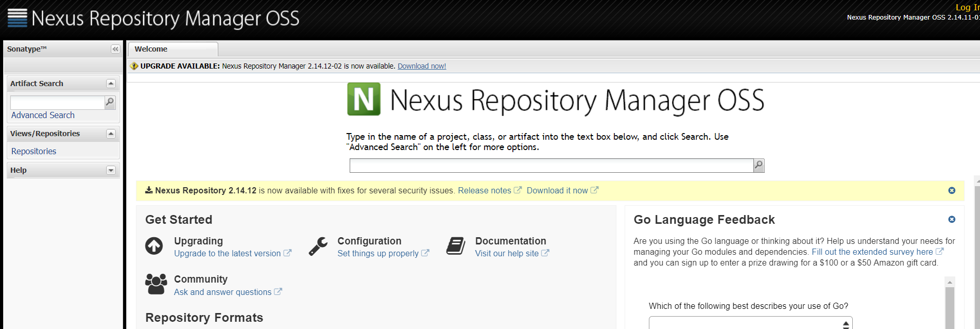Viewport: 980px width, 329px height.
Task: Click the green Nexus N logo
Action: [364, 99]
